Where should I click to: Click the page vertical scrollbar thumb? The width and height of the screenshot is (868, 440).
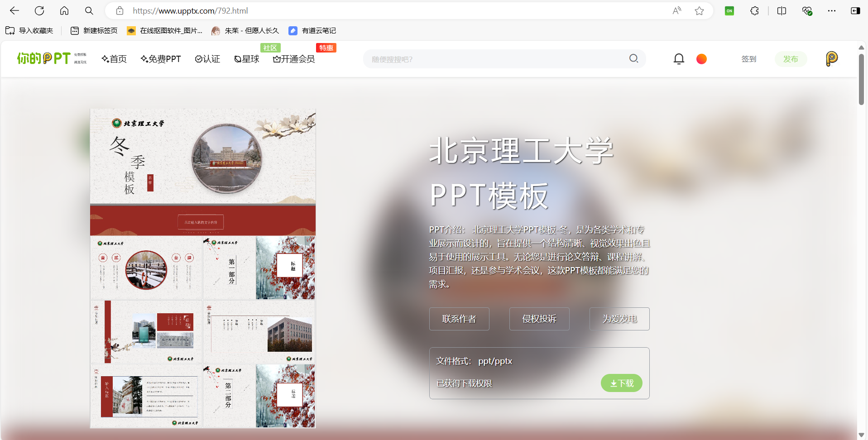[861, 79]
